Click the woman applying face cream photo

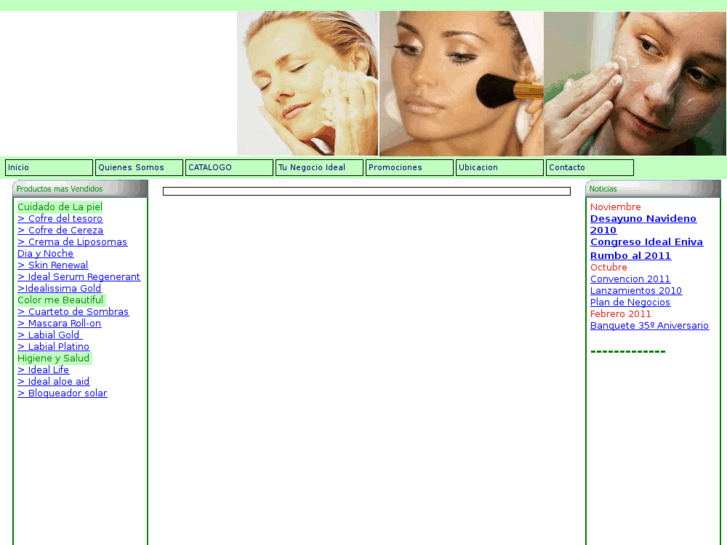coord(635,83)
